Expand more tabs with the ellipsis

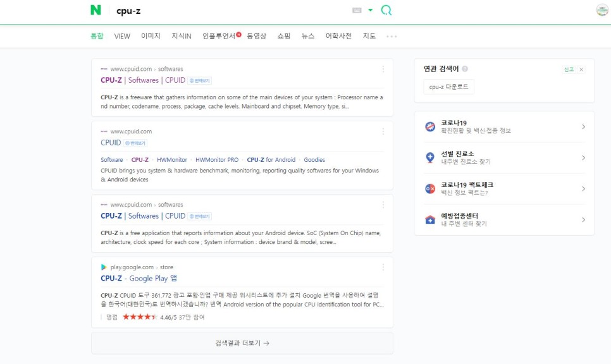pyautogui.click(x=392, y=36)
